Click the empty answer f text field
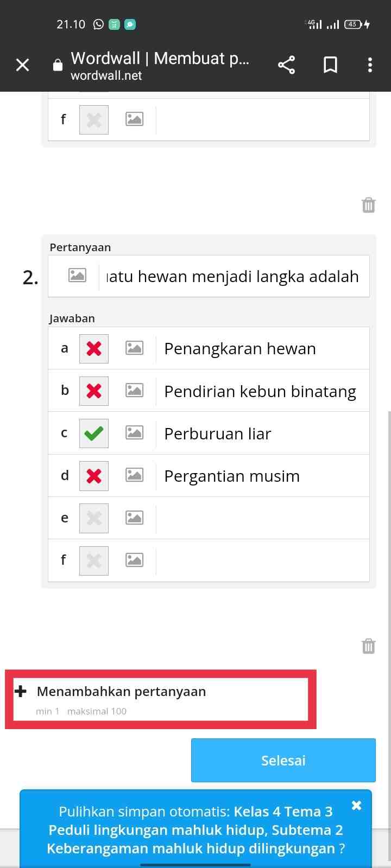Image resolution: width=391 pixels, height=868 pixels. (263, 560)
